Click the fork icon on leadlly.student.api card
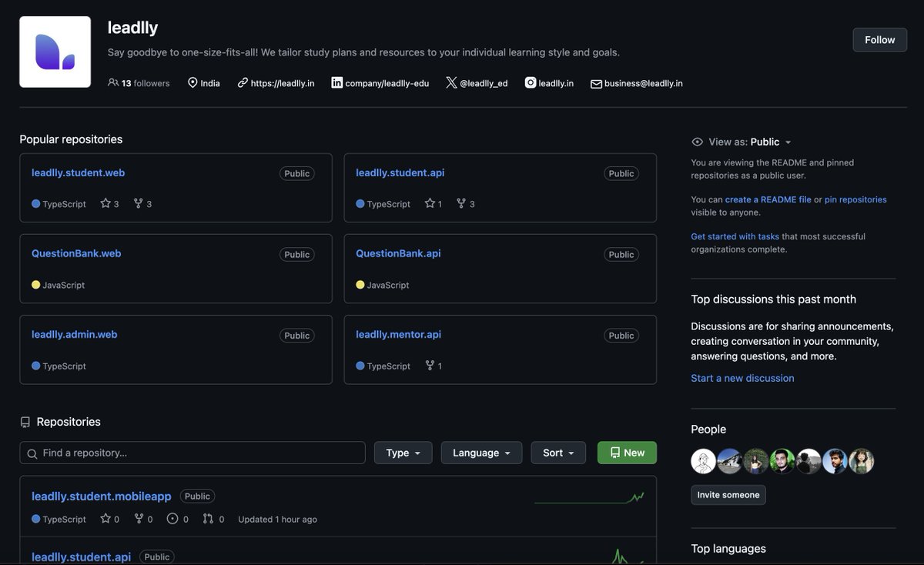Screen dimensions: 924x565 click(461, 203)
